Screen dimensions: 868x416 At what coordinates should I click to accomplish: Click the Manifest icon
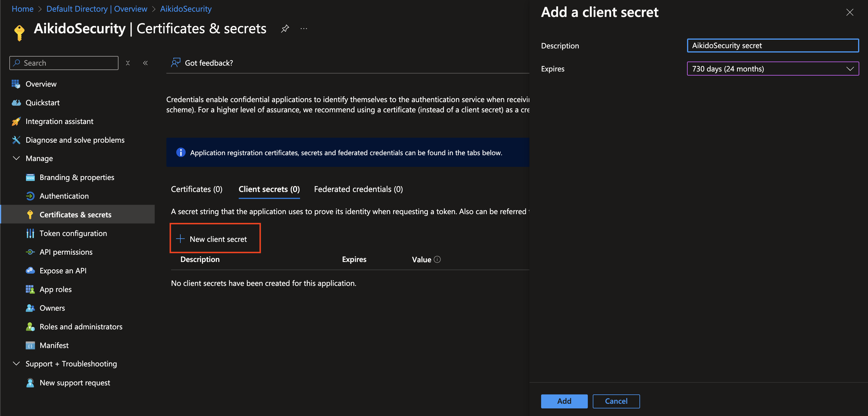click(30, 345)
